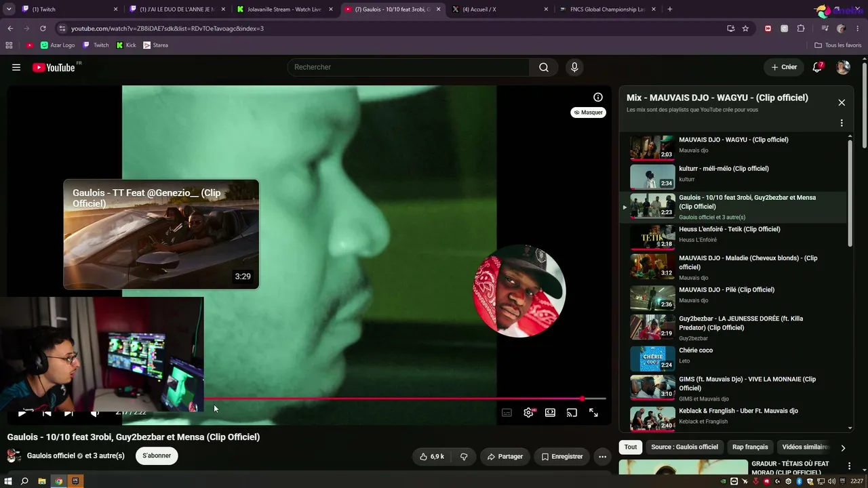Select Source : Gaulois officiel chip
This screenshot has height=488, width=868.
click(684, 447)
